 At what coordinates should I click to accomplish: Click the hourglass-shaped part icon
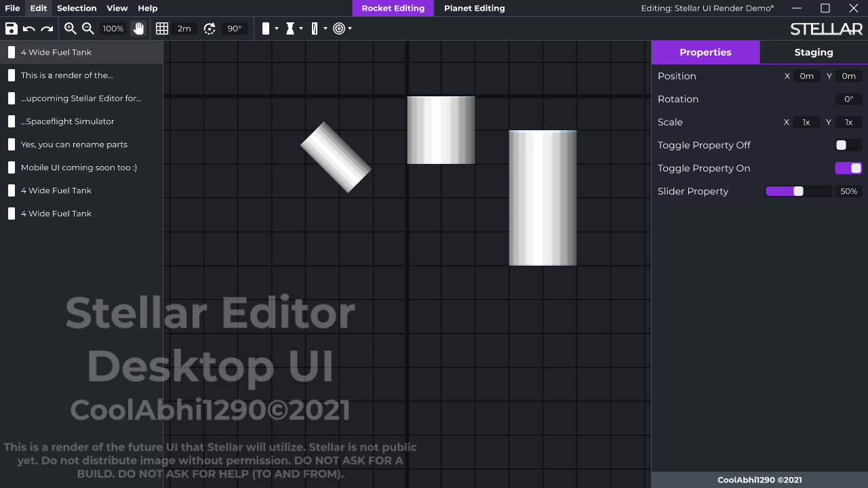pyautogui.click(x=290, y=28)
